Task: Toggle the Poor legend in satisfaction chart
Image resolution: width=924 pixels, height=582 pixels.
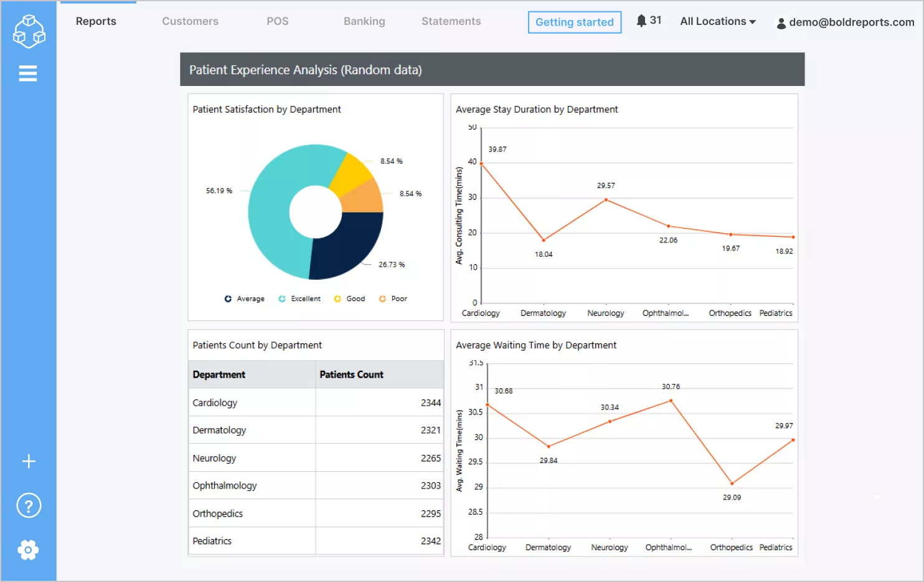Action: click(x=393, y=298)
